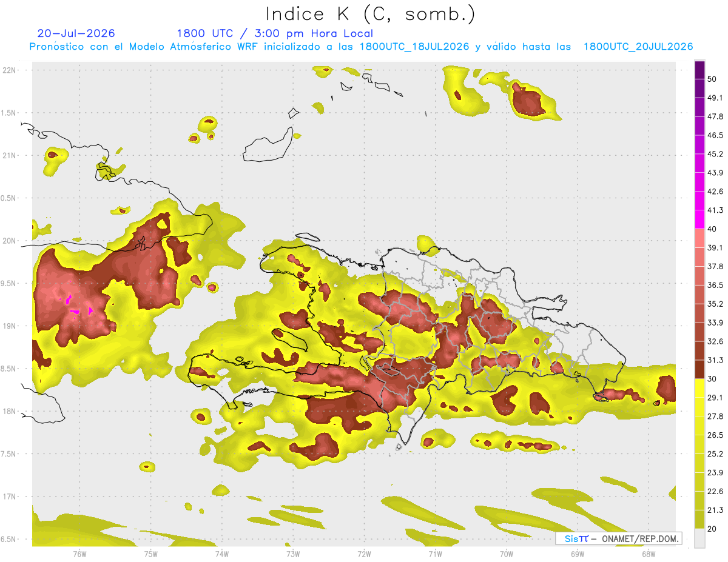Click "1800 UTC / 3:00 pm Hora Local" text

[x=275, y=33]
